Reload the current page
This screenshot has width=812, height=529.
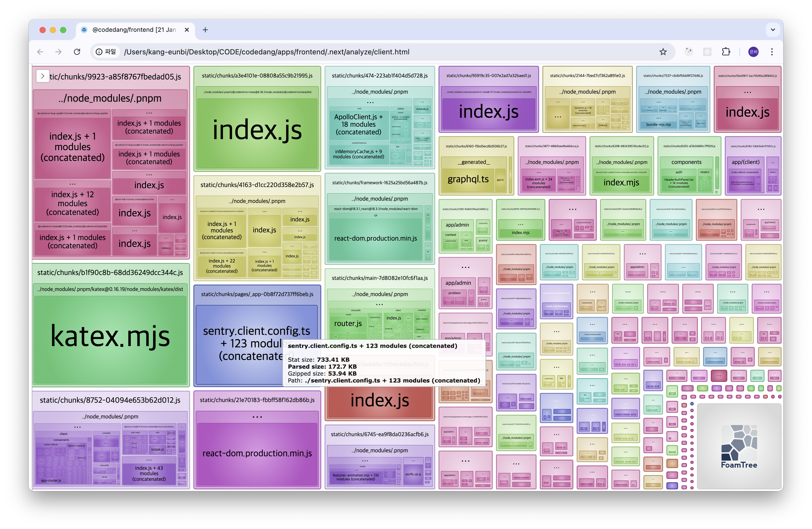coord(77,52)
